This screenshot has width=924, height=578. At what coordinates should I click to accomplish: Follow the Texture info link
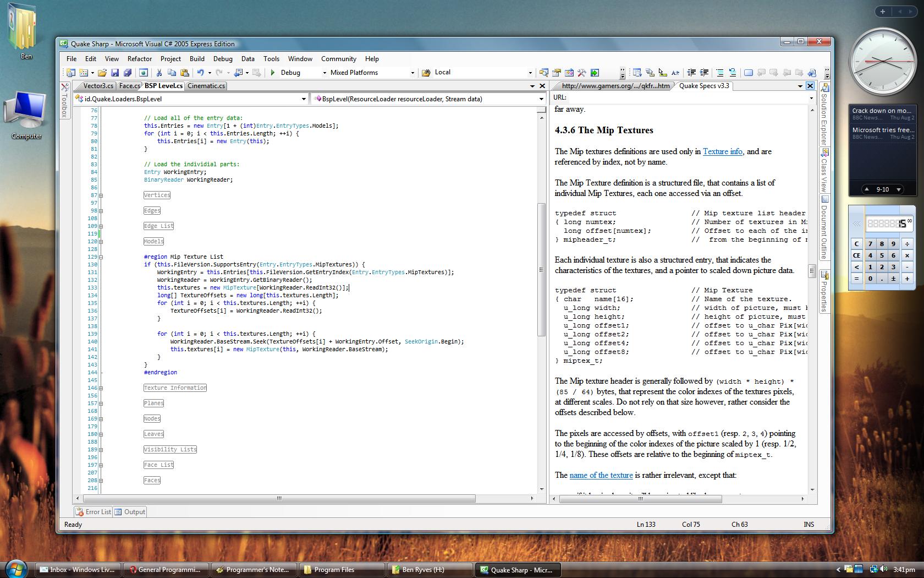tap(722, 151)
